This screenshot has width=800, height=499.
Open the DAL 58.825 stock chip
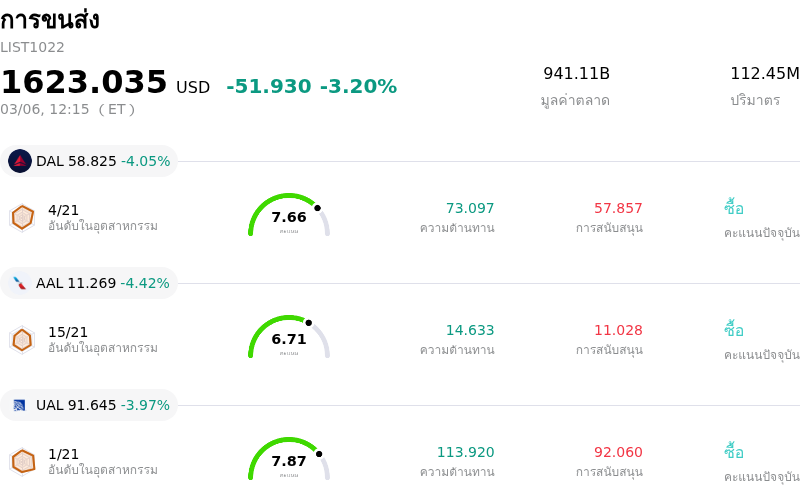tap(90, 161)
